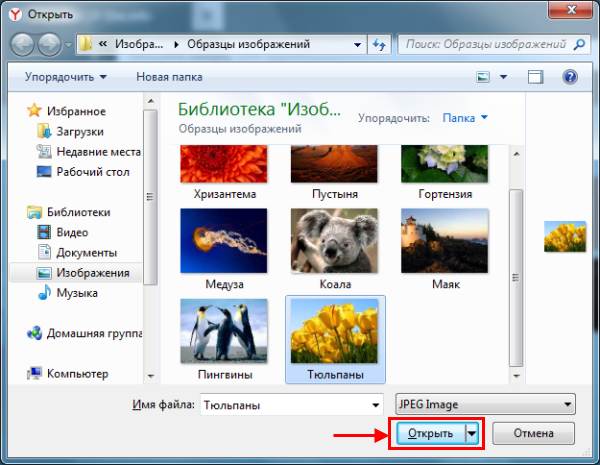Screen dimensions: 600x465
Task: Open the Видео library
Action: 71,232
